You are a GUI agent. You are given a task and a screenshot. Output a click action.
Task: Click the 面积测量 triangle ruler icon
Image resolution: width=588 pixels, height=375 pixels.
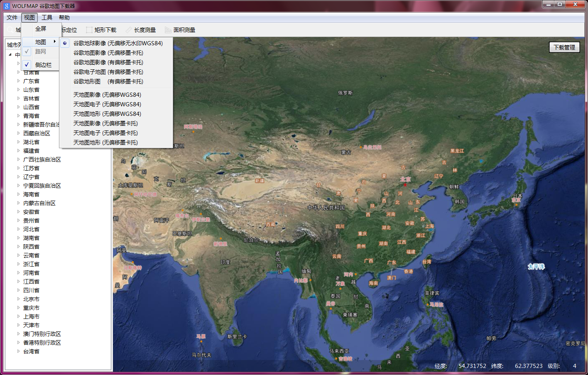[x=168, y=30]
